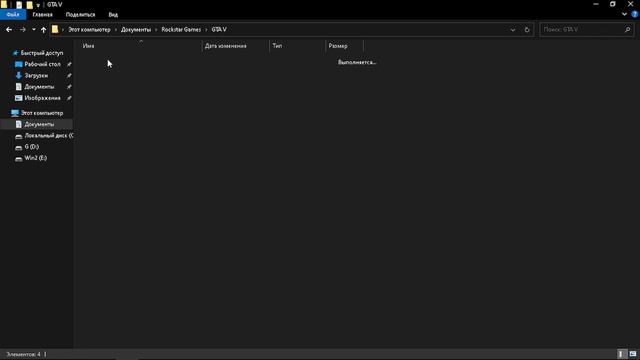Click new folder icon in title bar
640x360 pixels.
[29, 5]
